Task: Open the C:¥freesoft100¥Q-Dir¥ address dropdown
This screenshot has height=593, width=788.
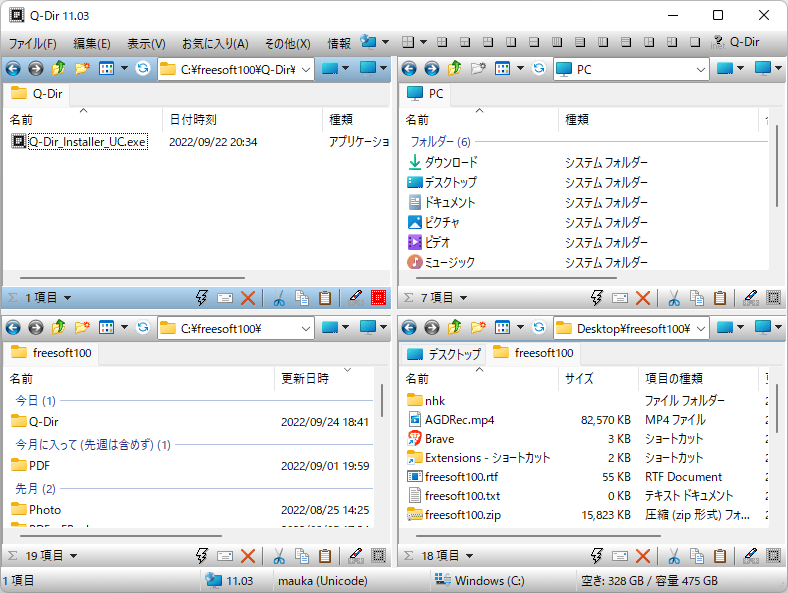Action: (306, 69)
